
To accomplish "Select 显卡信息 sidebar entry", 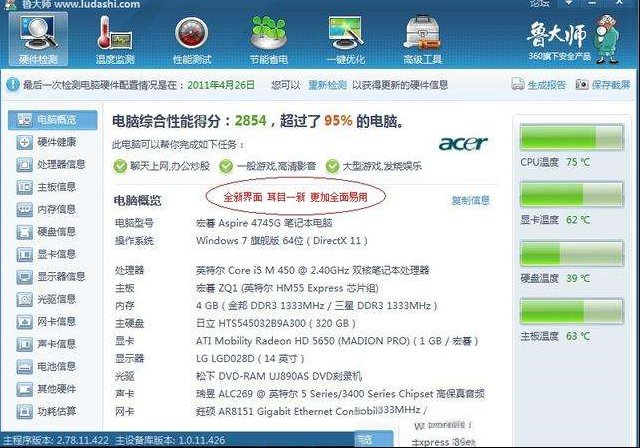I will tap(46, 254).
